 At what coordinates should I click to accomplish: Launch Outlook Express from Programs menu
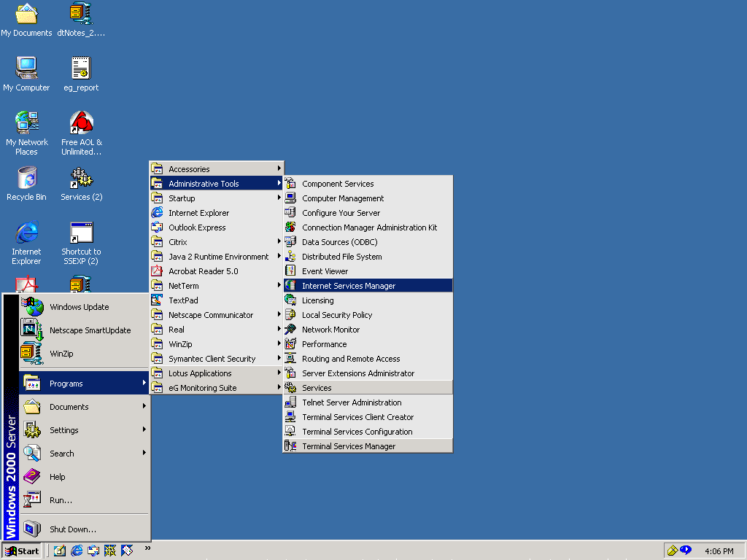click(217, 227)
